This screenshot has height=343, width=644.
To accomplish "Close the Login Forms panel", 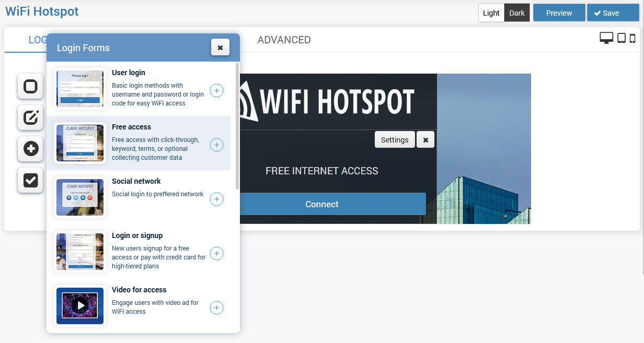I will 220,48.
